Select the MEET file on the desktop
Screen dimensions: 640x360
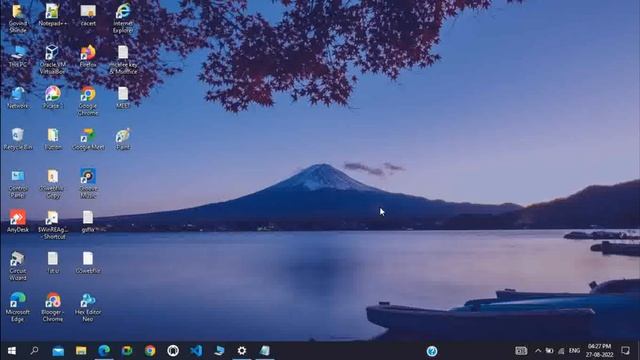(123, 98)
